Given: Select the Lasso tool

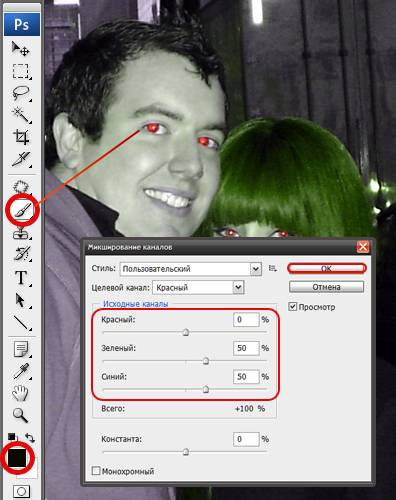Looking at the screenshot, I should 21,93.
